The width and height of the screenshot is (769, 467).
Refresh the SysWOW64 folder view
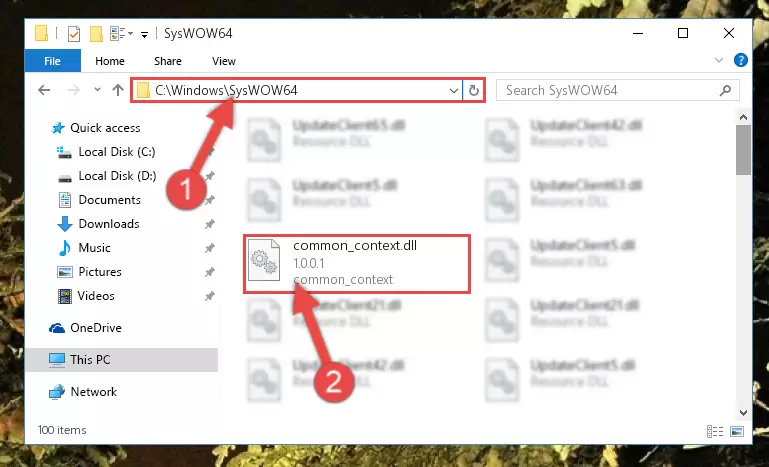tap(473, 90)
